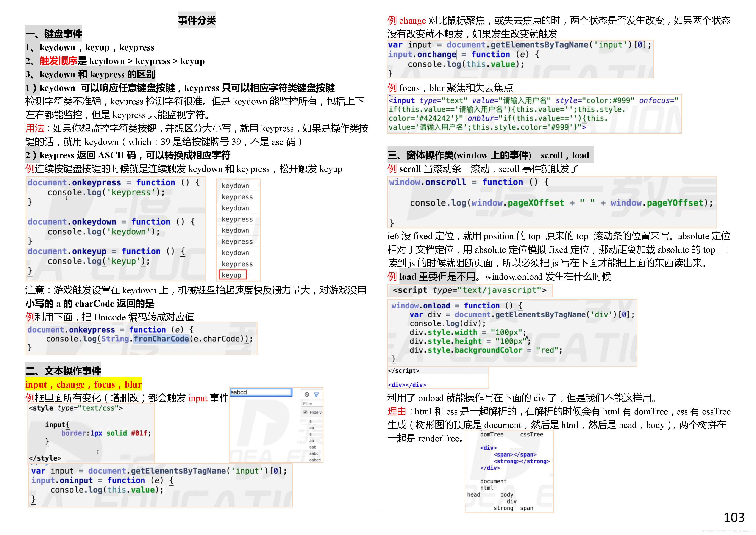Click the red label '理由'
The image size is (756, 535).
coord(397,411)
